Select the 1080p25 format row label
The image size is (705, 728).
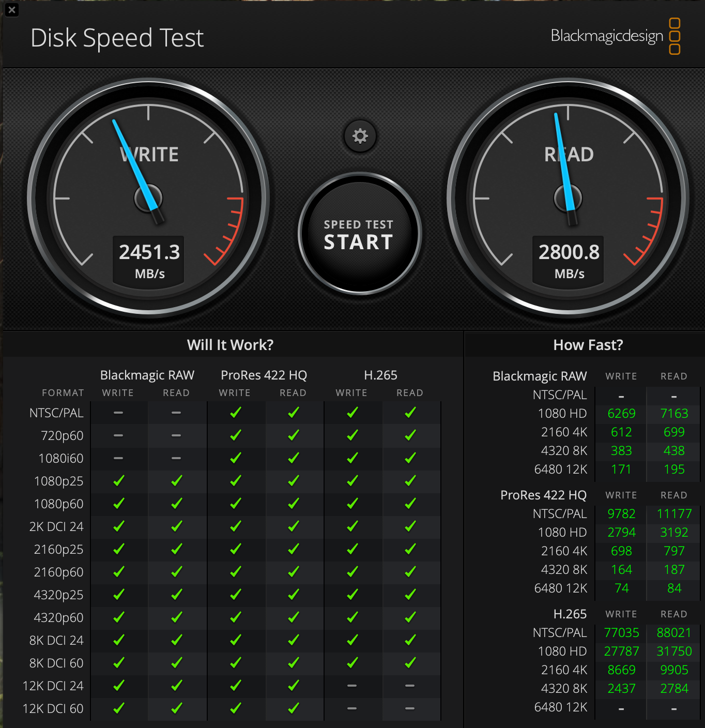pyautogui.click(x=58, y=481)
